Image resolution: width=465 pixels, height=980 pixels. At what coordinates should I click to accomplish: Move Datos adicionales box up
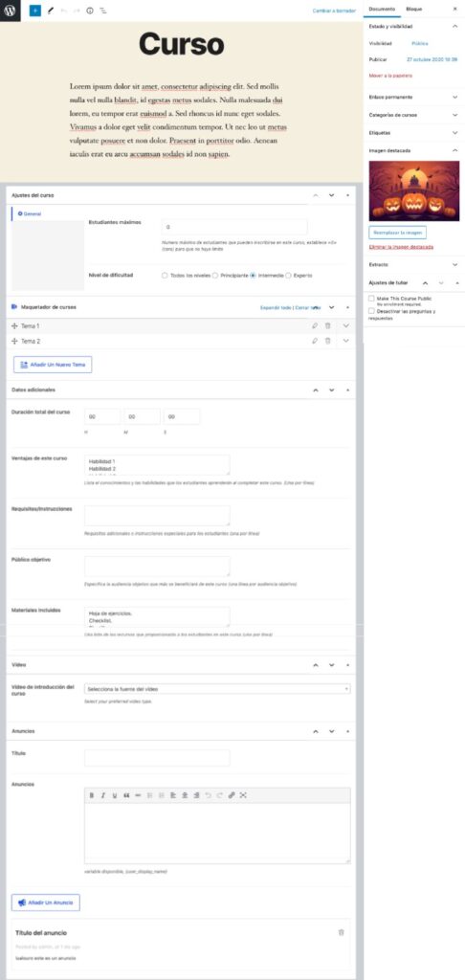click(x=315, y=390)
